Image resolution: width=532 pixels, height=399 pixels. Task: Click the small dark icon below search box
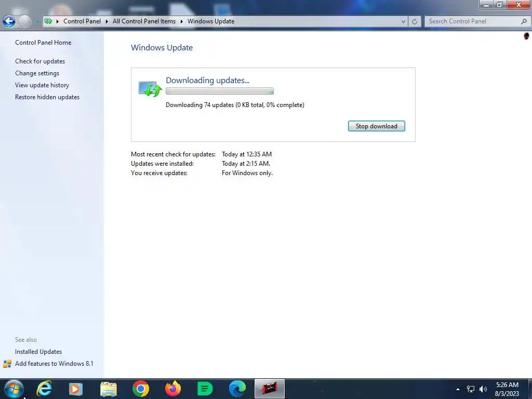pyautogui.click(x=526, y=36)
